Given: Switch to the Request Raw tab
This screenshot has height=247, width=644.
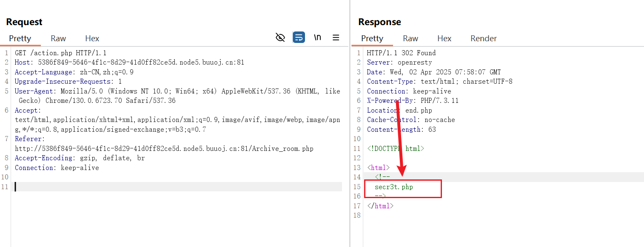Looking at the screenshot, I should (58, 38).
